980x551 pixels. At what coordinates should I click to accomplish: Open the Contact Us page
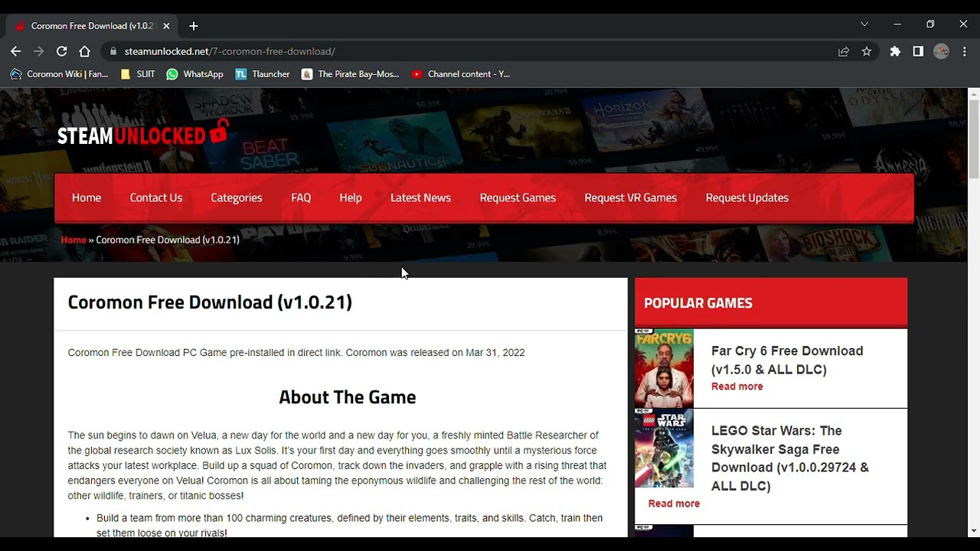click(x=156, y=197)
